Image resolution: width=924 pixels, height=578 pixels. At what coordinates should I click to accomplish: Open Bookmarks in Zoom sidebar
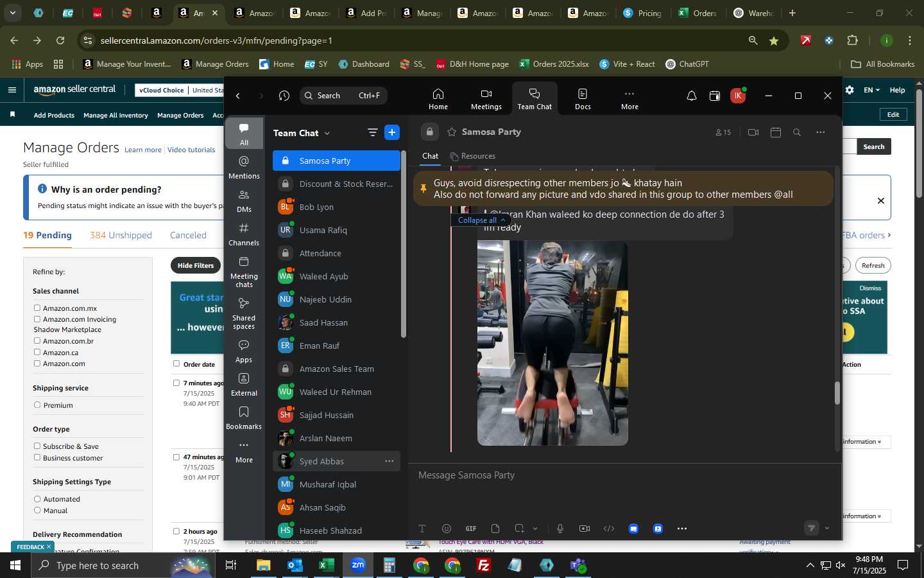(x=244, y=417)
